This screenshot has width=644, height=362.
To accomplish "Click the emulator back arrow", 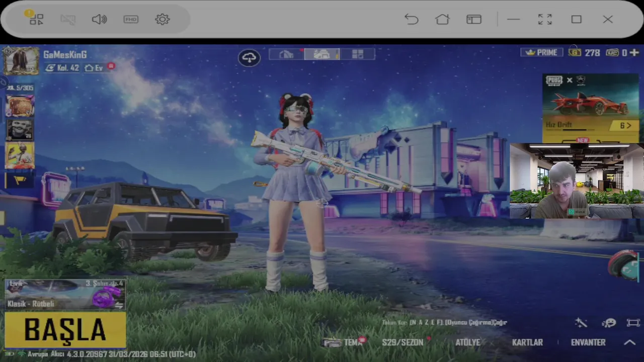I will pyautogui.click(x=411, y=19).
